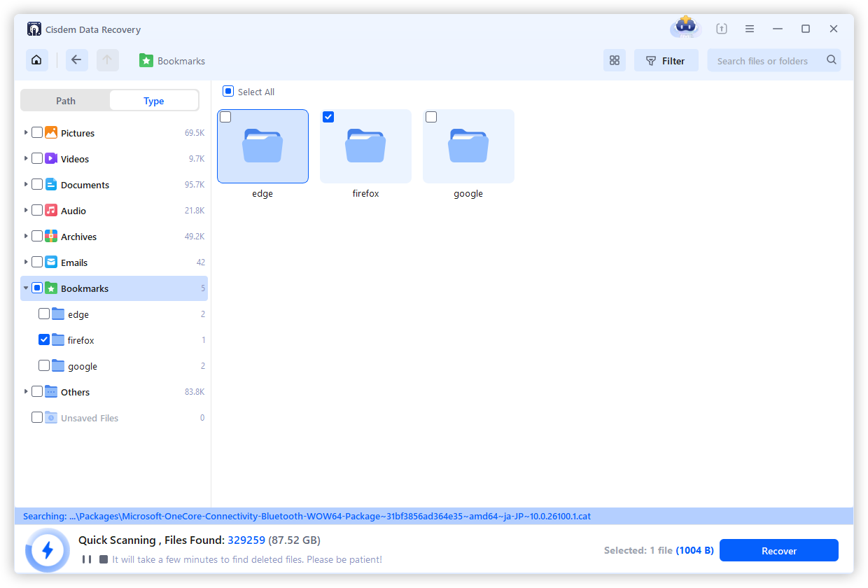Go back with the back arrow icon
Screen dimensions: 868x588
[x=76, y=60]
